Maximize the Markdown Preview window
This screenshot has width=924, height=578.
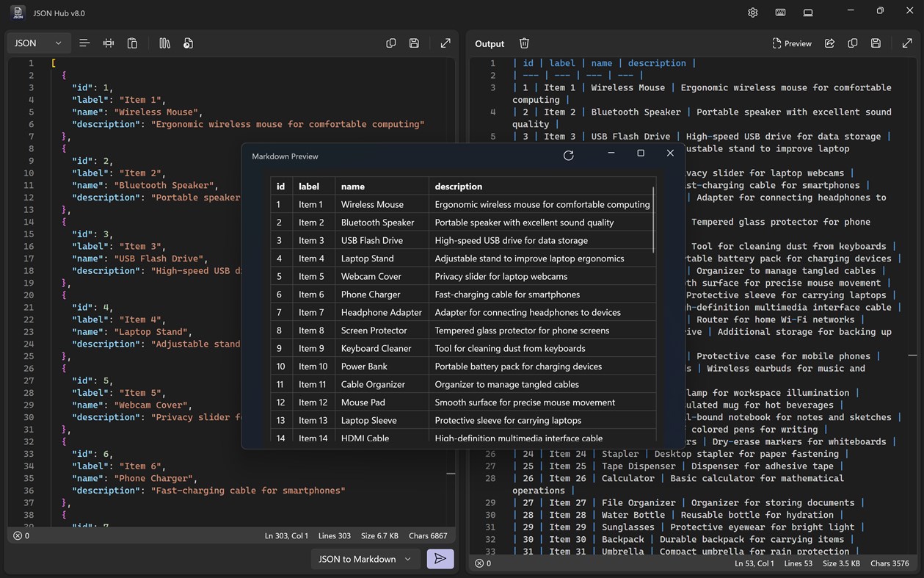click(x=641, y=153)
